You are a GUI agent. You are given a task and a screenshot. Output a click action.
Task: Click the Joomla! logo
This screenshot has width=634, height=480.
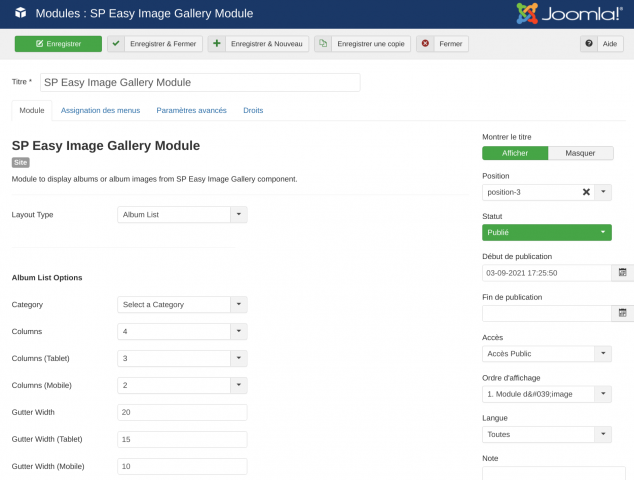569,14
